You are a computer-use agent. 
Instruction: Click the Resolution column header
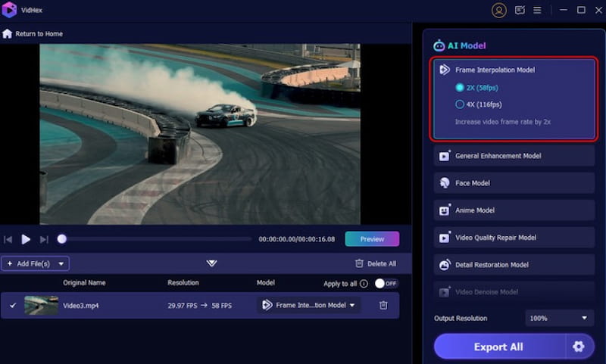pyautogui.click(x=183, y=282)
